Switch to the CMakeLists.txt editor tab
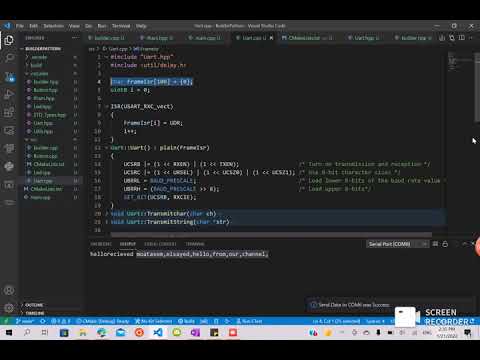The image size is (480, 360). tap(304, 38)
